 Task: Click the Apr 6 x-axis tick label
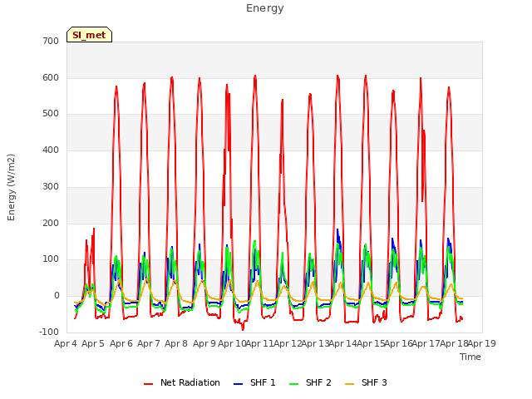coord(121,343)
